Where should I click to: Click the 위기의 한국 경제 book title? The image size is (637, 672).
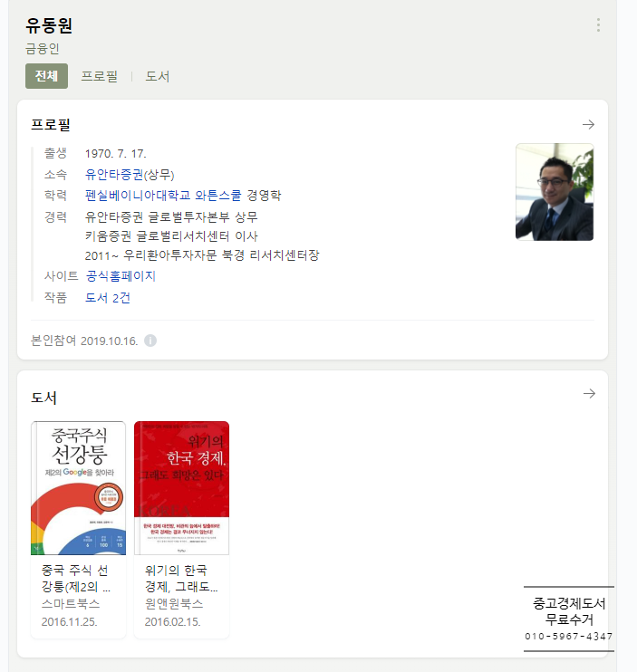tap(181, 578)
